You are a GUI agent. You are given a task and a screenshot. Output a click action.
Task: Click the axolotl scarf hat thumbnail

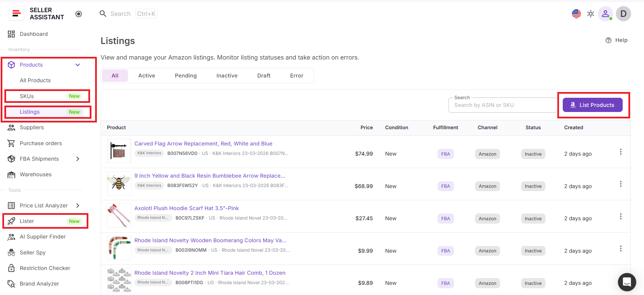[119, 215]
